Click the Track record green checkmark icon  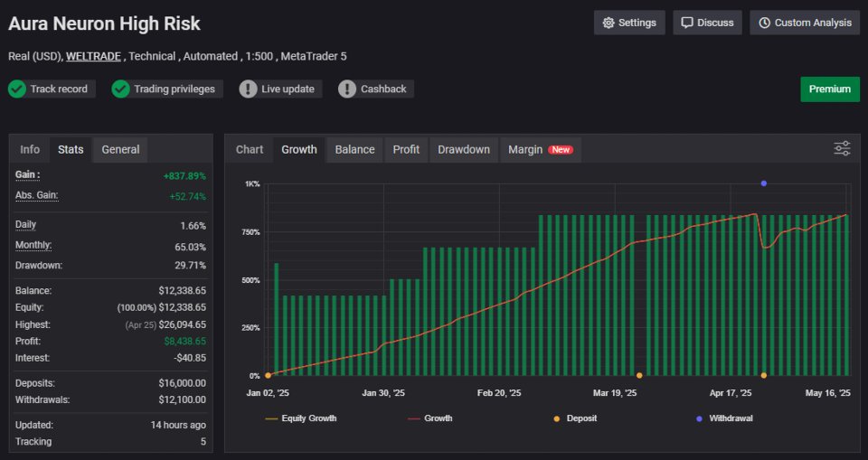17,89
